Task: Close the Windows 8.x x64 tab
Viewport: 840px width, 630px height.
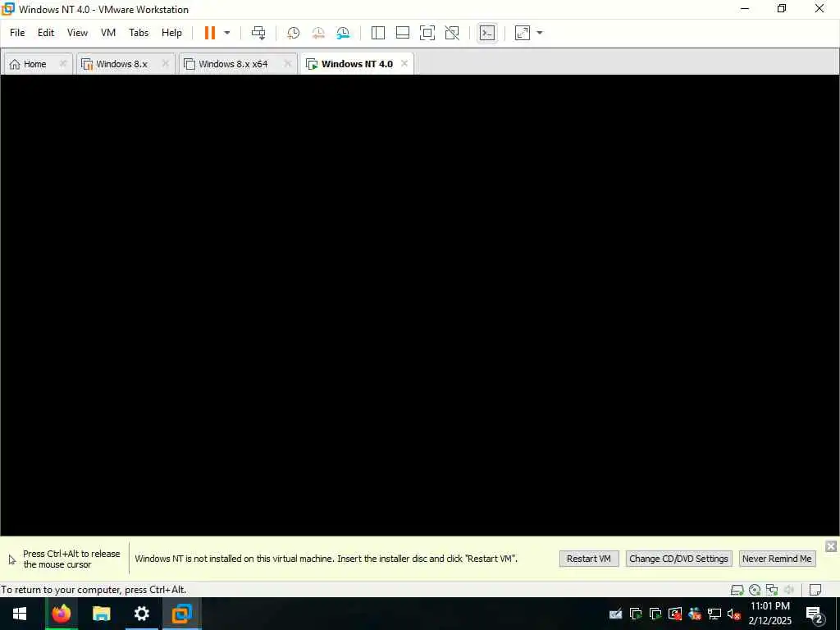Action: [288, 63]
